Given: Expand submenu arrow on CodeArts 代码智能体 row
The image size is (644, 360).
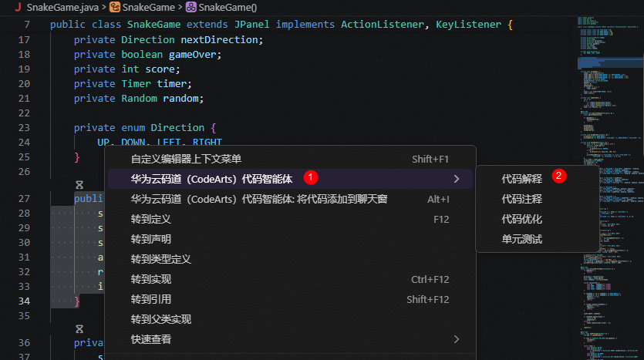Looking at the screenshot, I should tap(457, 179).
